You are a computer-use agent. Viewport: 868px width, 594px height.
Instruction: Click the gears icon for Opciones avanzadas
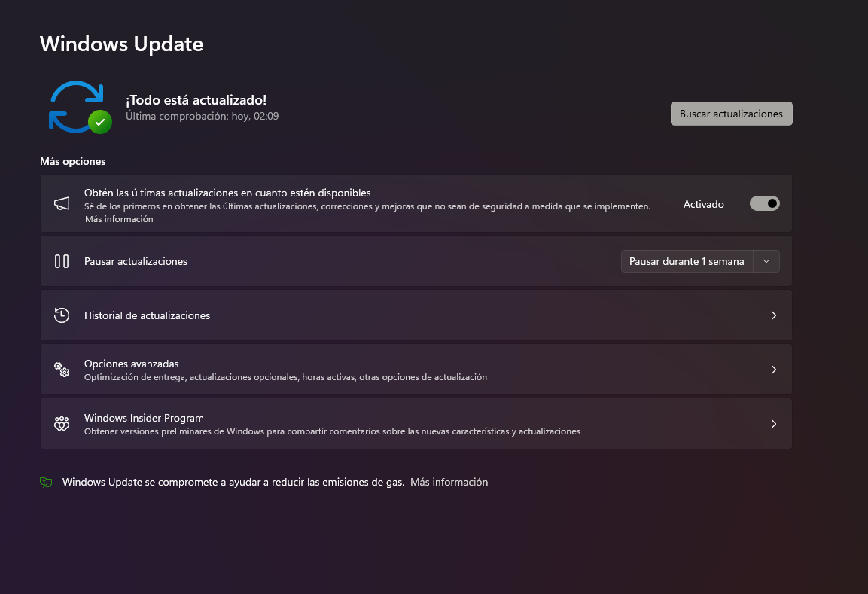(62, 369)
